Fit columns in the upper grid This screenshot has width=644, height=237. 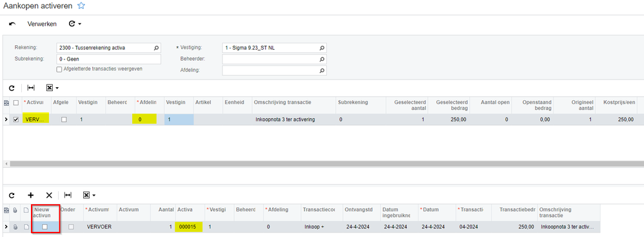point(31,88)
